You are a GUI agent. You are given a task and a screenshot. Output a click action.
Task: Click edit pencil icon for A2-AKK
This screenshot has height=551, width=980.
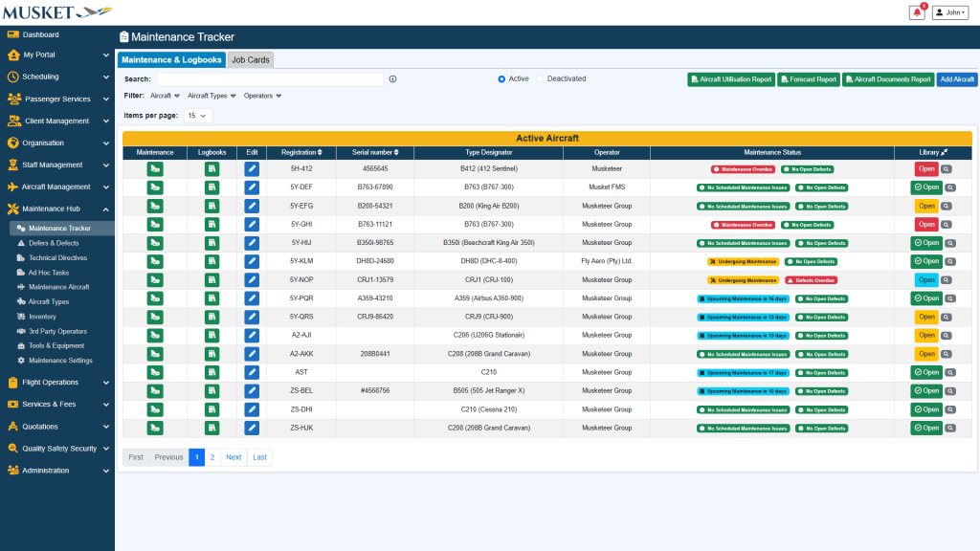252,354
